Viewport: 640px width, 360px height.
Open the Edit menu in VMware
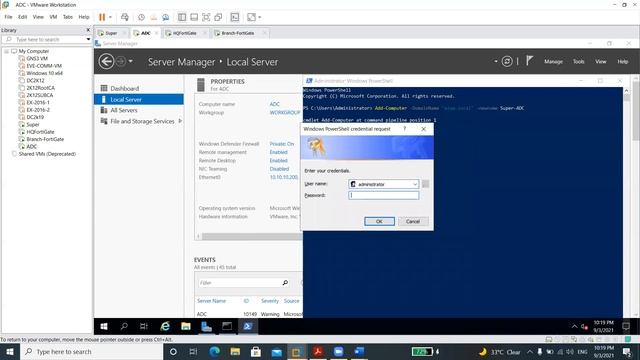tap(22, 17)
